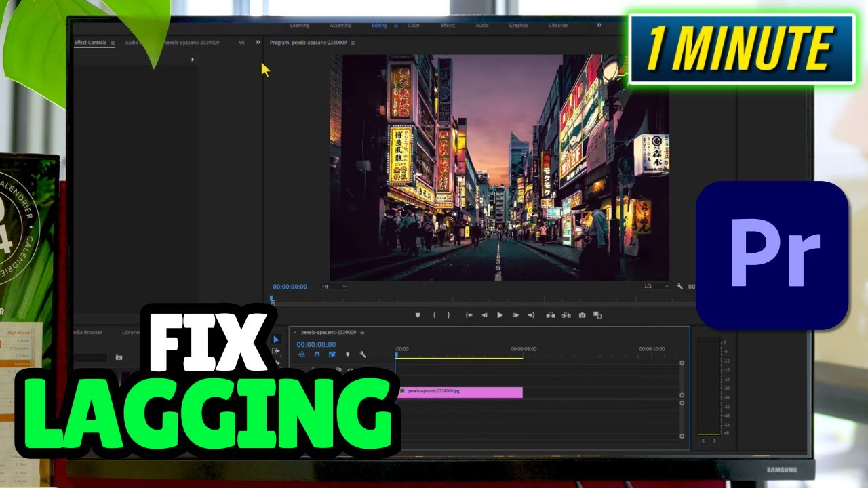Open timeline display settings wrench
This screenshot has width=868, height=488.
coord(363,354)
